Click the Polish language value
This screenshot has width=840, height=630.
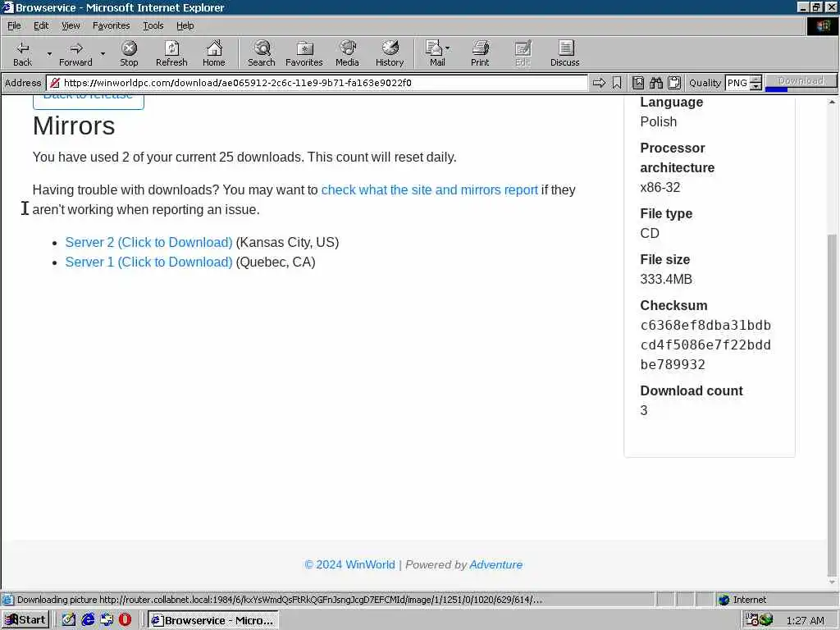point(659,121)
